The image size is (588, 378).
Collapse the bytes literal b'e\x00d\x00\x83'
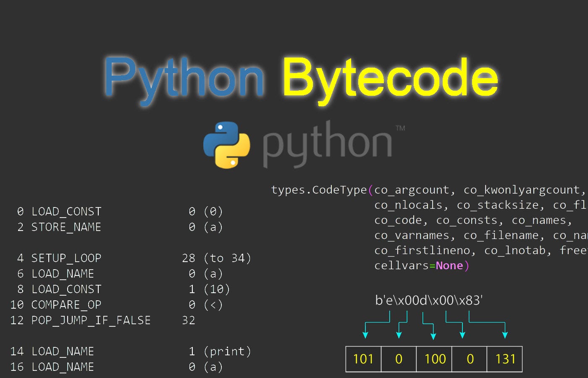pos(428,300)
